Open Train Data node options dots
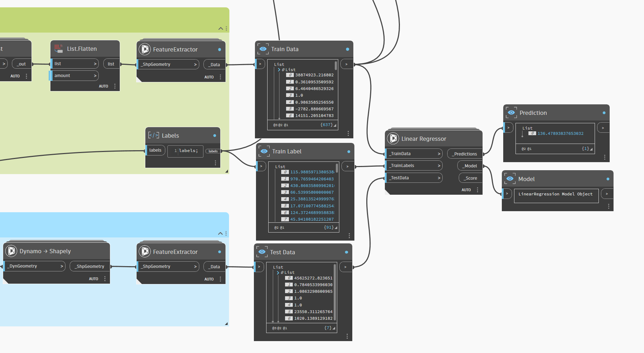Viewport: 644px width, 353px height. tap(348, 133)
